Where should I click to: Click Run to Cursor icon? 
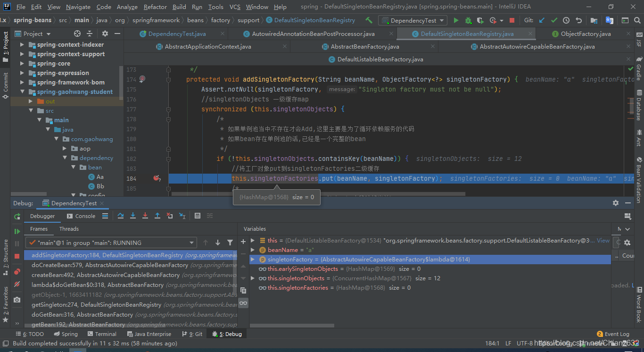(182, 216)
